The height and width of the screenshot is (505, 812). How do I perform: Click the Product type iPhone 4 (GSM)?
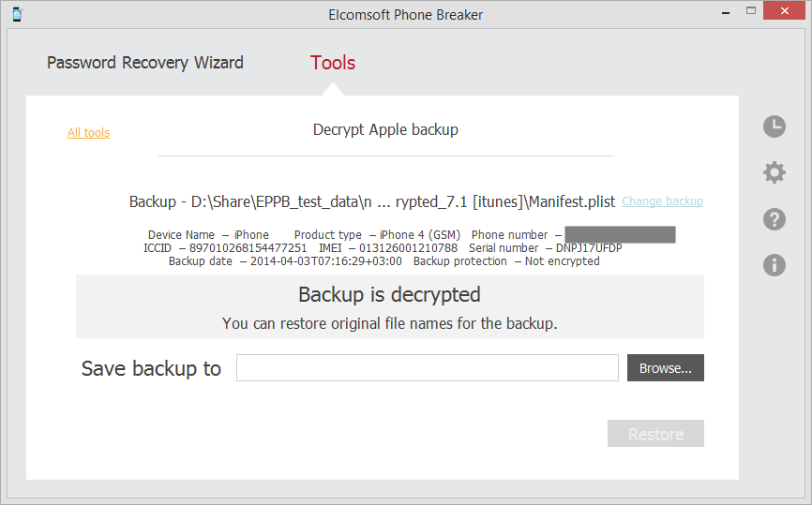click(x=377, y=235)
